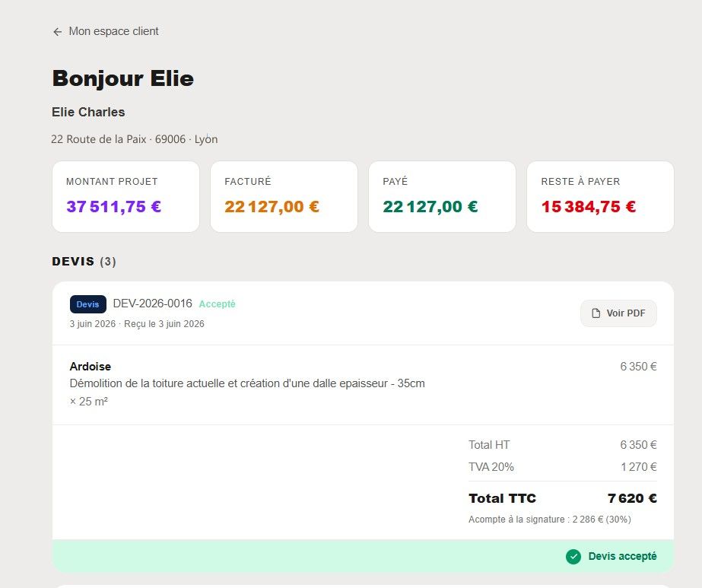Click the Bonjour Elie heading

tap(123, 78)
